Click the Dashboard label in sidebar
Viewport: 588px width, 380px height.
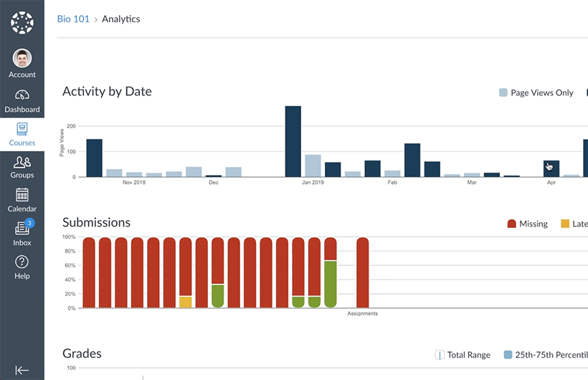pyautogui.click(x=22, y=110)
